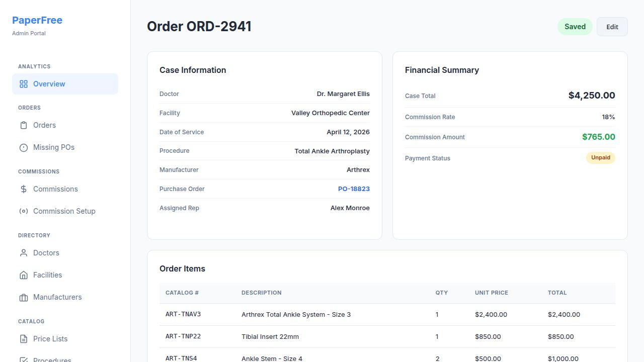Click the Facilities building icon
The image size is (644, 362).
(x=24, y=275)
